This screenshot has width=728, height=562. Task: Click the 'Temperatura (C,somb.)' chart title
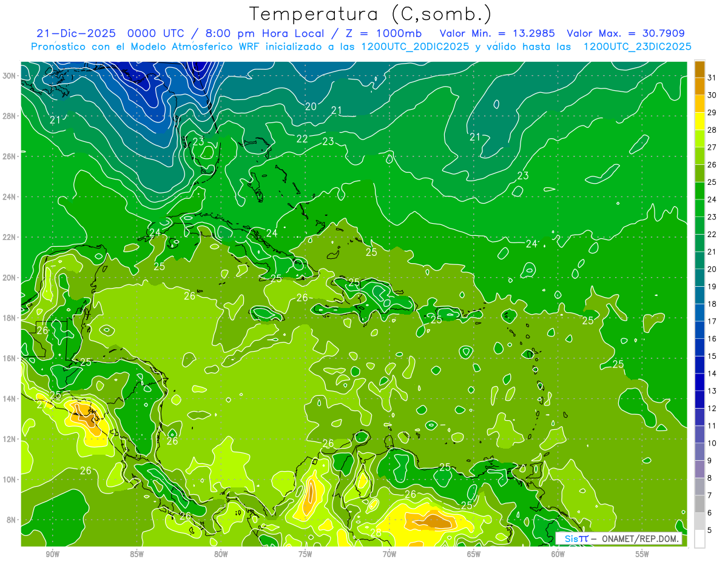370,14
